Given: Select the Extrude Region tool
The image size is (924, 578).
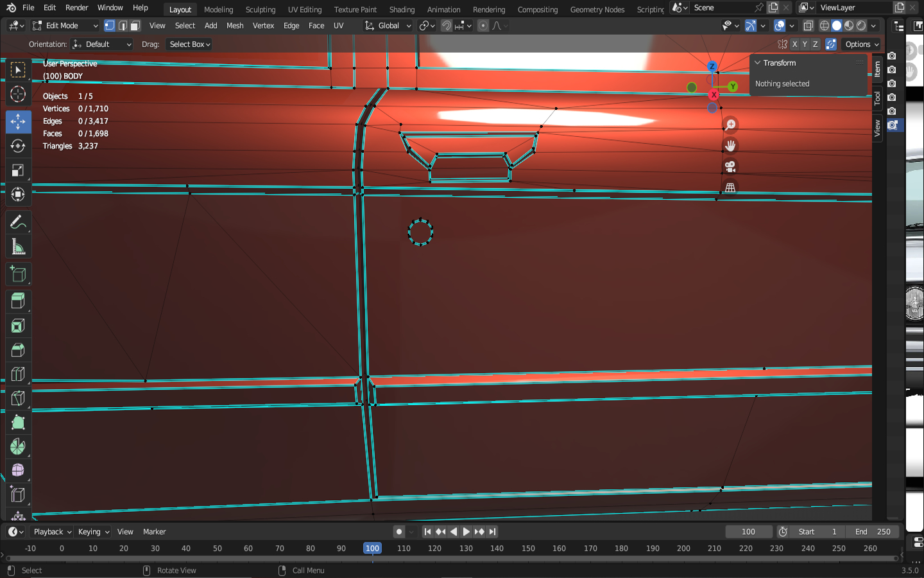Looking at the screenshot, I should pyautogui.click(x=18, y=301).
